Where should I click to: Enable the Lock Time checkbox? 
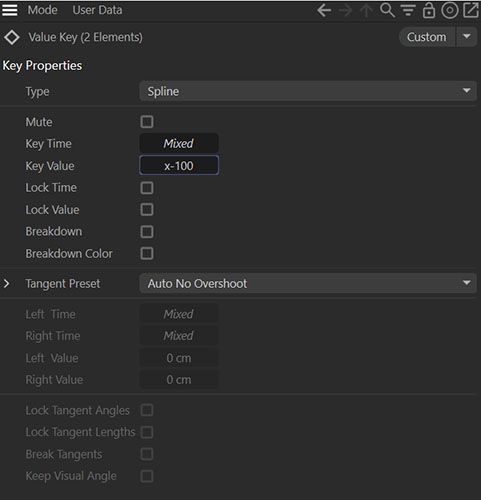point(147,188)
